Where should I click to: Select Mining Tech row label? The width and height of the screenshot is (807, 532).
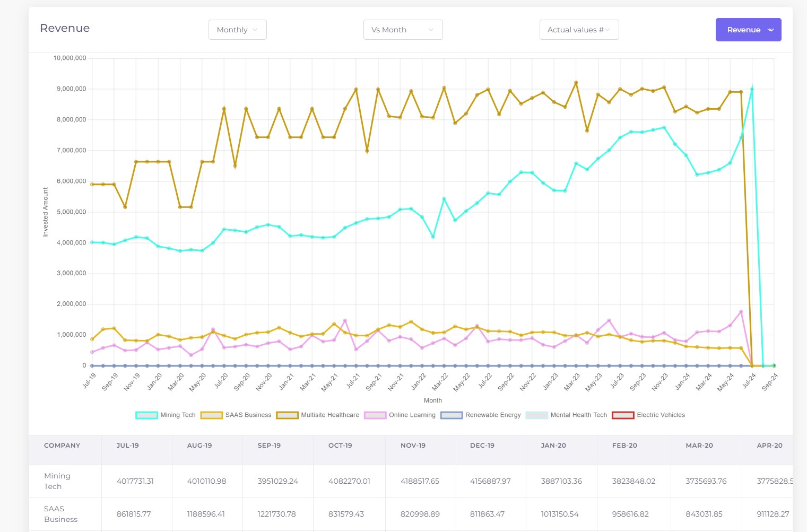(x=57, y=481)
